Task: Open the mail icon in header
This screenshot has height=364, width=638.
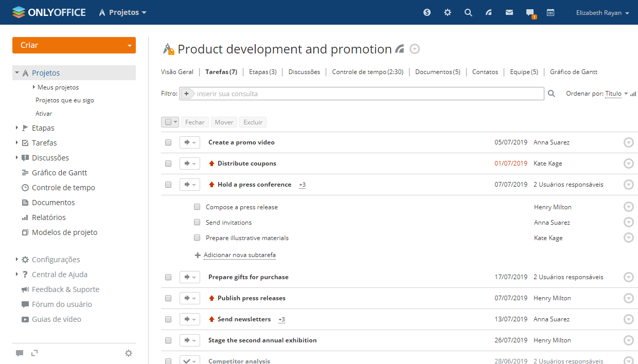Action: [x=509, y=13]
